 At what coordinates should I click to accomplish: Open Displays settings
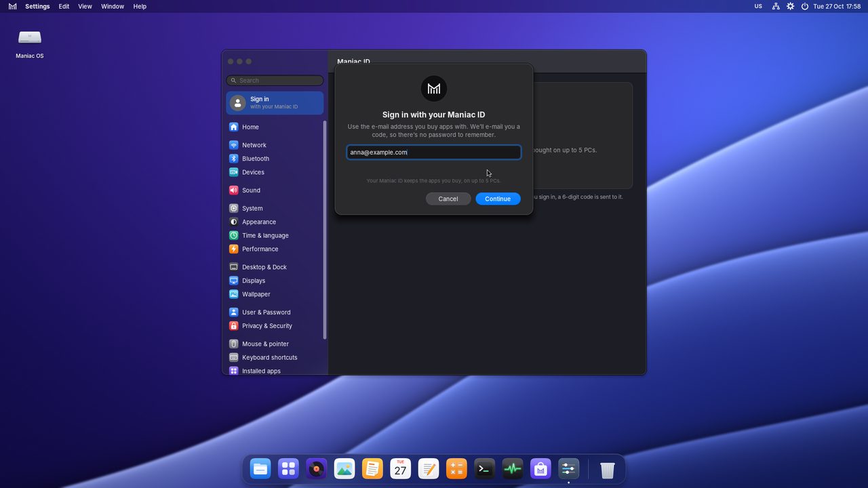[x=275, y=281]
